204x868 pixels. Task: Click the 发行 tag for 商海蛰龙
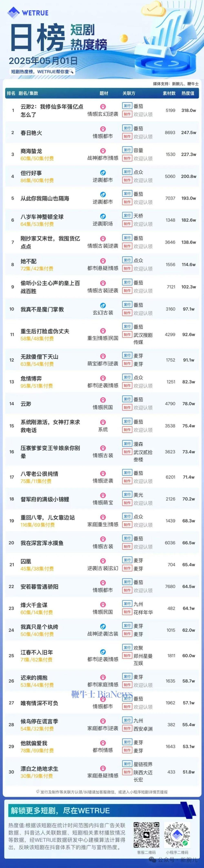coord(127,150)
